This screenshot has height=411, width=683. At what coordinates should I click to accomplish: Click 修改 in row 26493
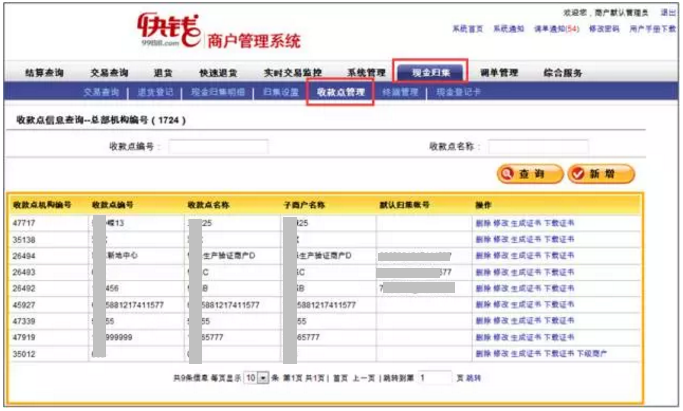[500, 272]
